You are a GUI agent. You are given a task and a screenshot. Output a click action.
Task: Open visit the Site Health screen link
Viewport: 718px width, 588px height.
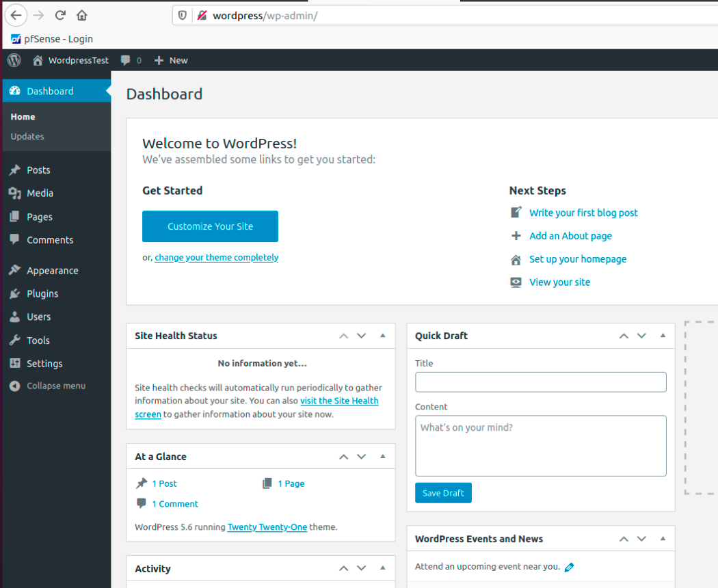click(339, 401)
